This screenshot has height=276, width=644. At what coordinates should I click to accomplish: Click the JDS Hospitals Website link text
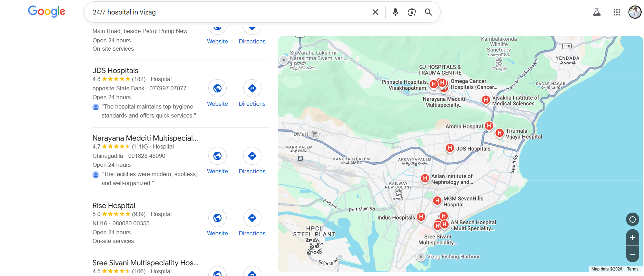pos(217,104)
